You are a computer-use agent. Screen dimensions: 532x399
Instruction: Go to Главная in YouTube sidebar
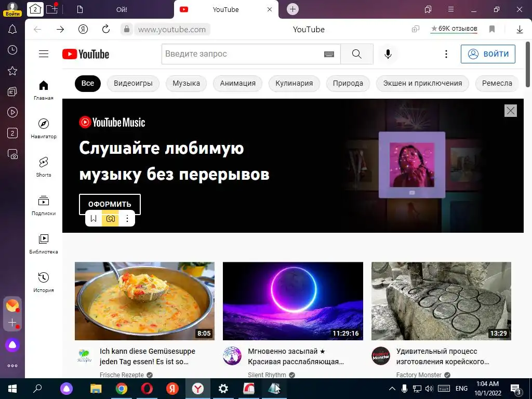(x=44, y=90)
